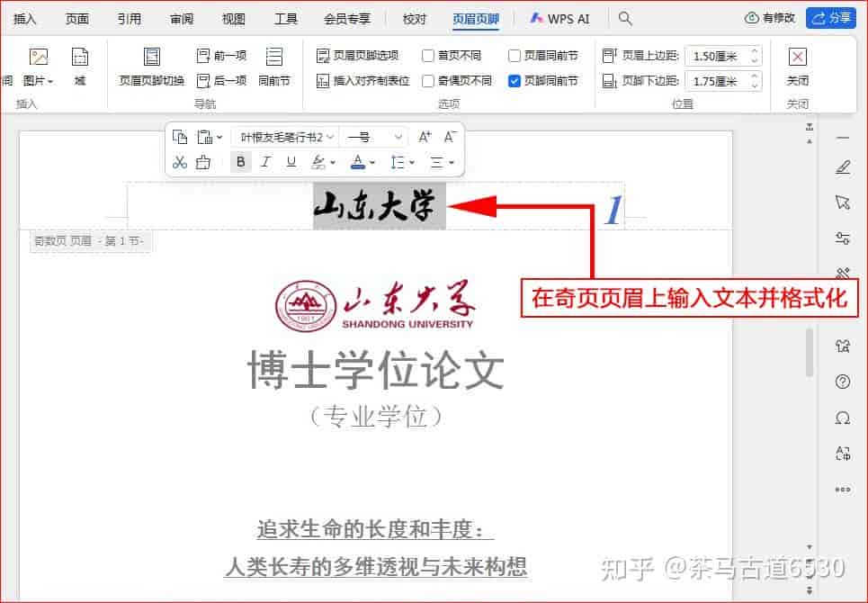
Task: Open the font size dropdown 一号
Action: point(372,137)
